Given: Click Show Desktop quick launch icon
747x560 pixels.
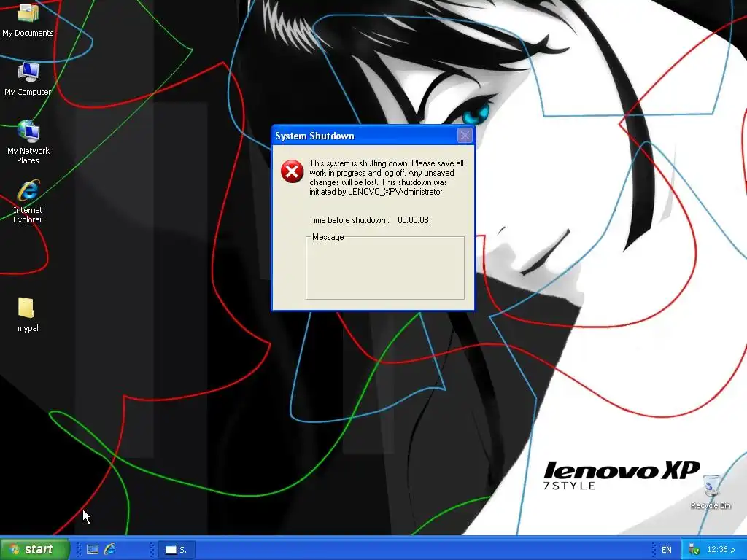Looking at the screenshot, I should coord(93,550).
